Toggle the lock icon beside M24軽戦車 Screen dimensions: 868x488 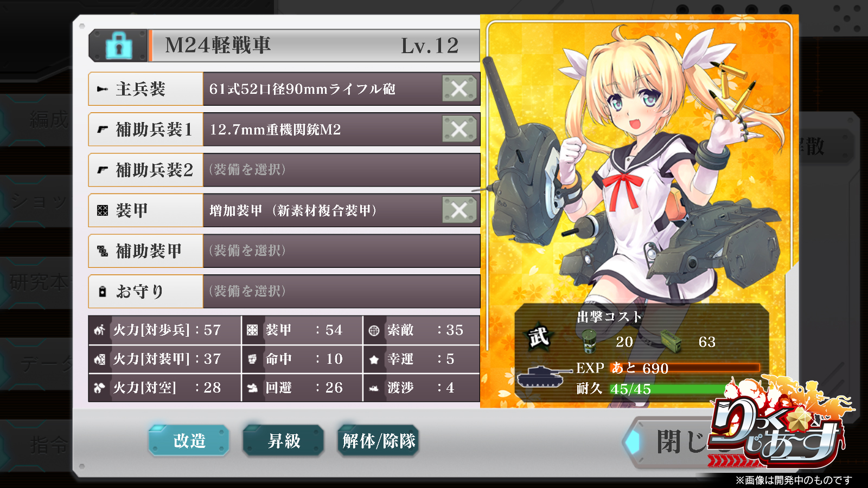pos(119,46)
